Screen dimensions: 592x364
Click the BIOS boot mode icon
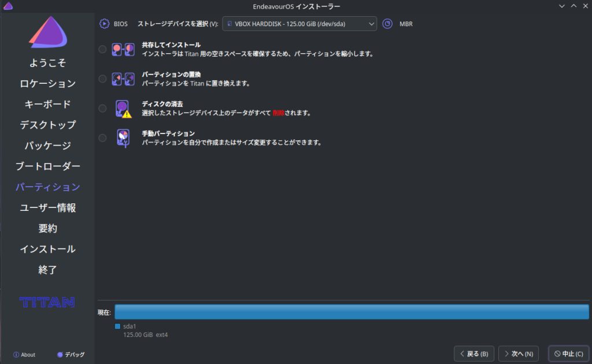point(104,24)
